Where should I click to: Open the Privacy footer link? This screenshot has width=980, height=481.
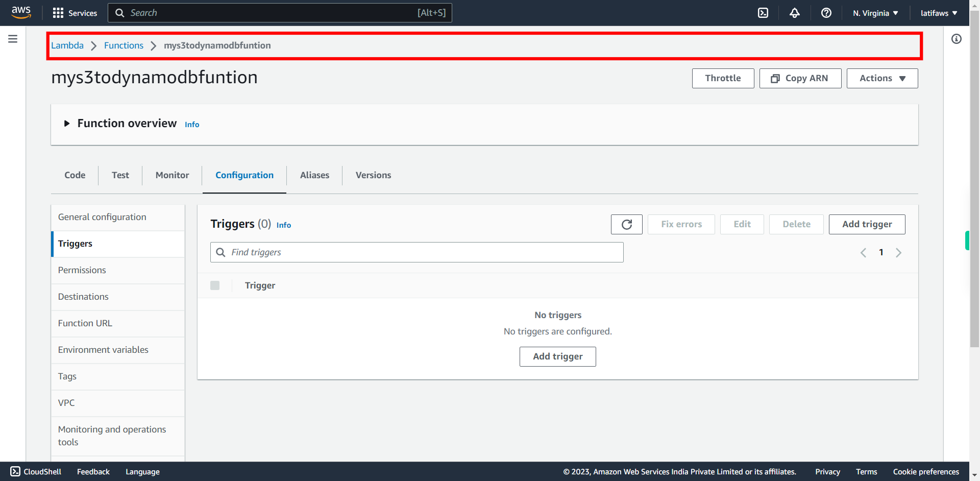[x=827, y=472]
